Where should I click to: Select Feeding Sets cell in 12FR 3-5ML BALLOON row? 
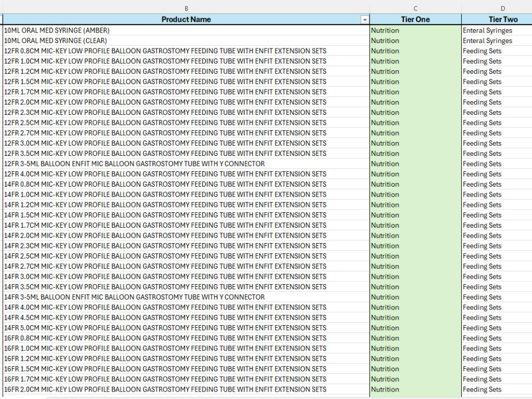(x=497, y=163)
